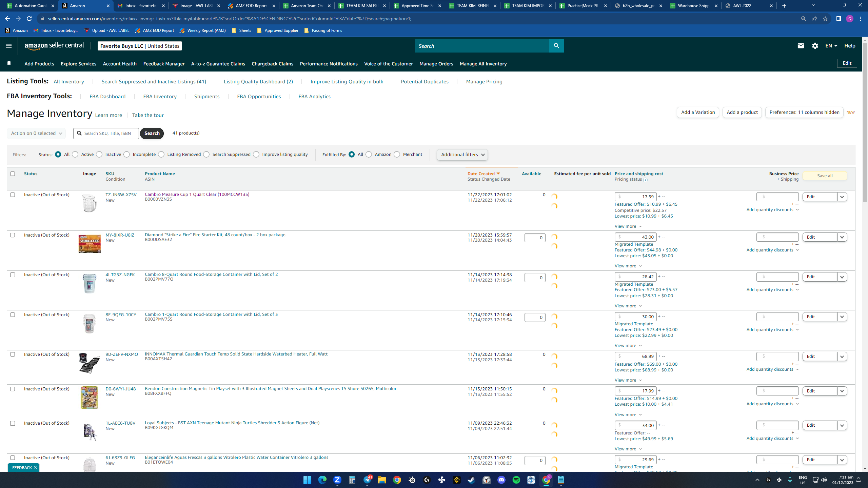Viewport: 868px width, 488px height.
Task: Open Discord from the taskbar
Action: 501,480
